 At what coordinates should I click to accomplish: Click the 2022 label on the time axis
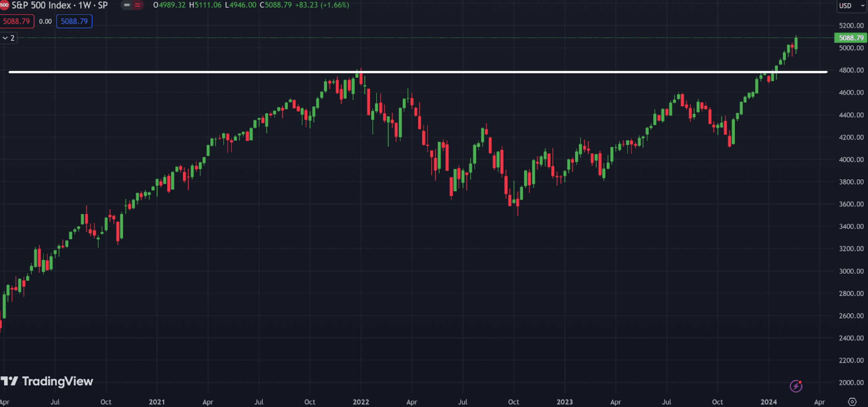pos(361,401)
